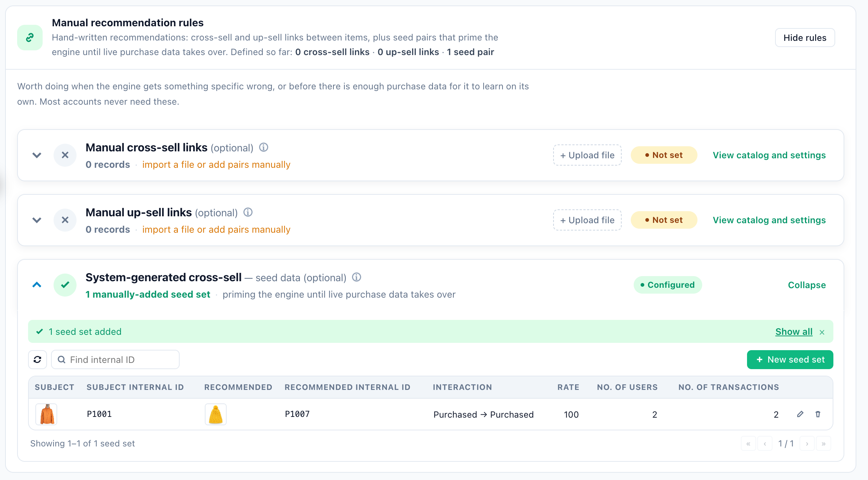Click the Not set badge for up-sell links
This screenshot has width=868, height=480.
click(x=664, y=220)
